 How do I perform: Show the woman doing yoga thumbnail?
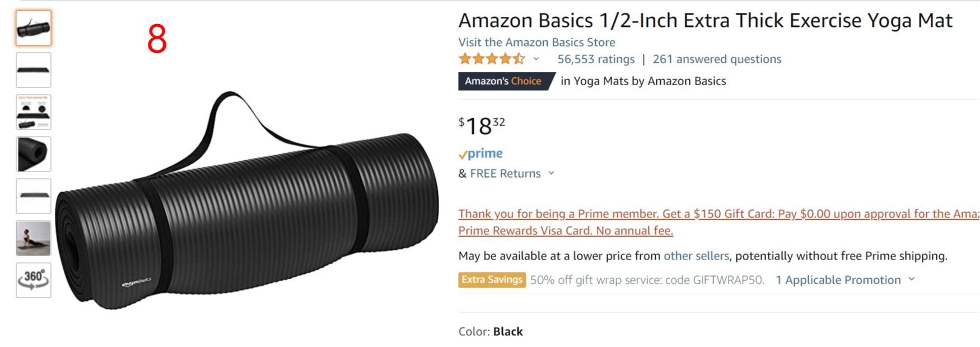[34, 238]
